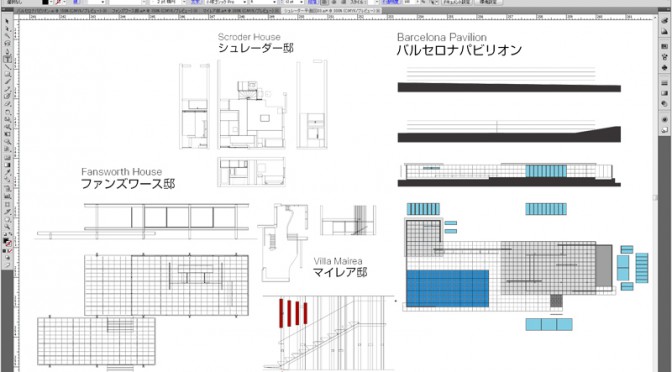The image size is (672, 372).
Task: Select the 'Scroder House' text on canvas
Action: (249, 37)
